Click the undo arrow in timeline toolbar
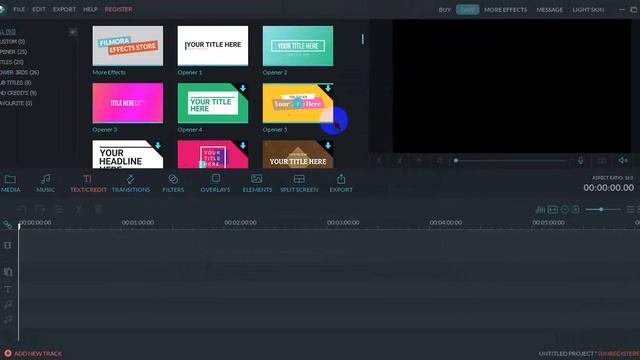The image size is (640, 360). [x=22, y=209]
